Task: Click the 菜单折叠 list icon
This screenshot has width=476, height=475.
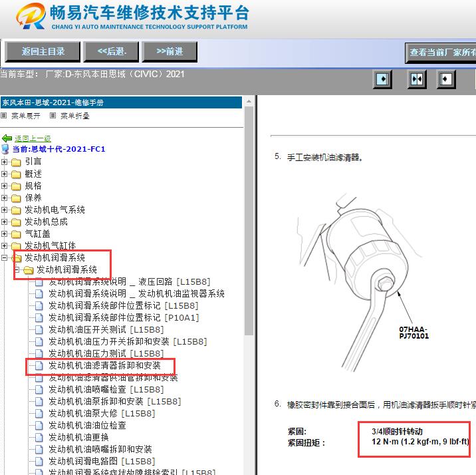Action: [x=53, y=115]
